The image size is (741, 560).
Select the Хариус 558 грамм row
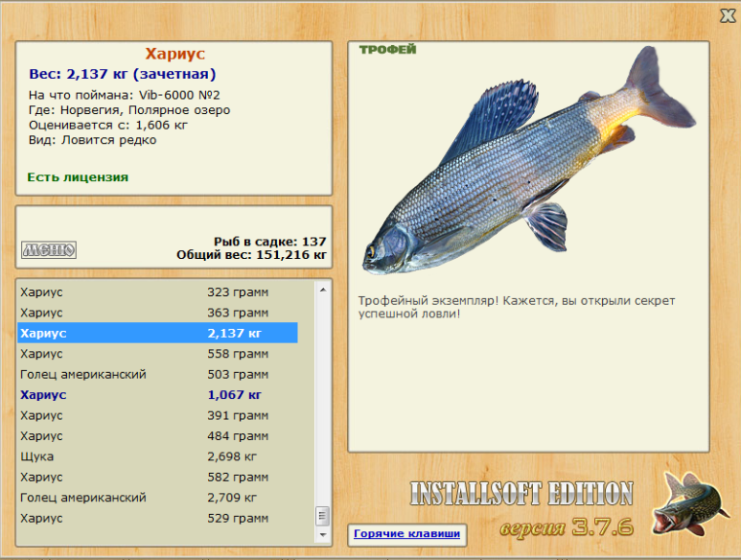pos(158,354)
